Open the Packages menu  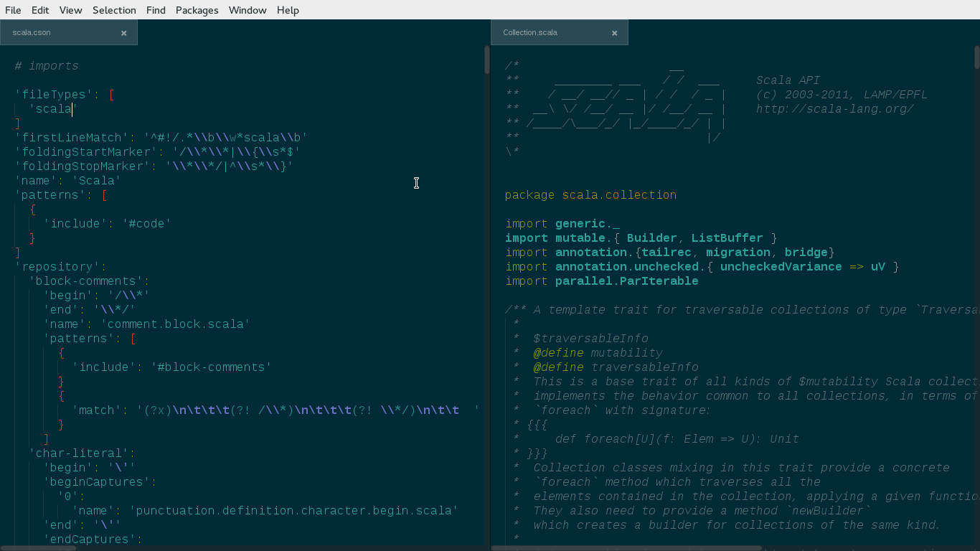coord(197,10)
